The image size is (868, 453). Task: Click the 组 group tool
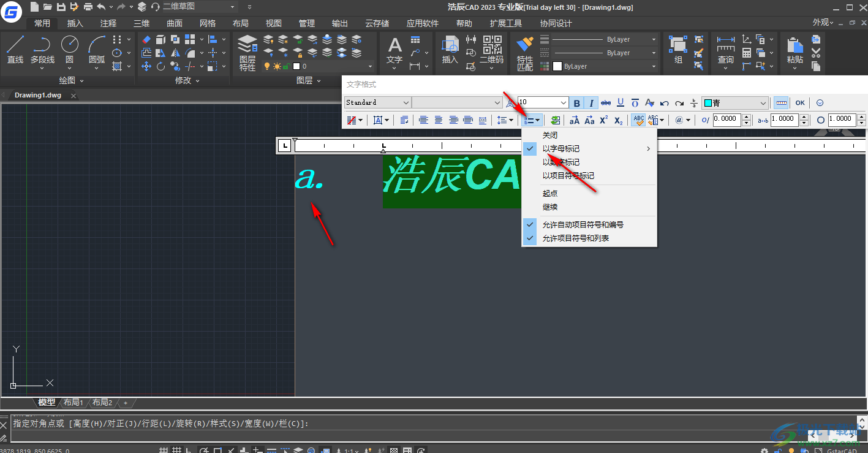point(678,50)
